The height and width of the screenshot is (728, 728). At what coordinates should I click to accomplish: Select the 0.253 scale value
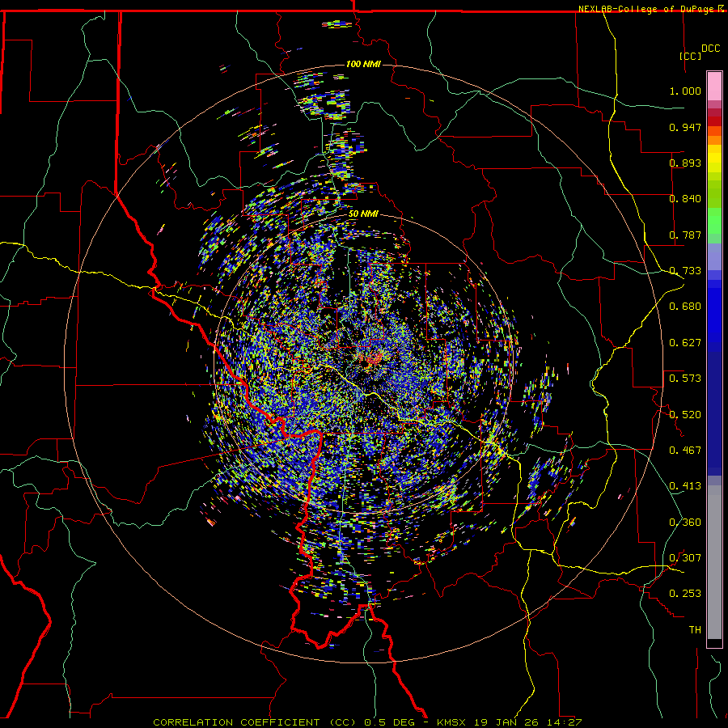pos(685,594)
